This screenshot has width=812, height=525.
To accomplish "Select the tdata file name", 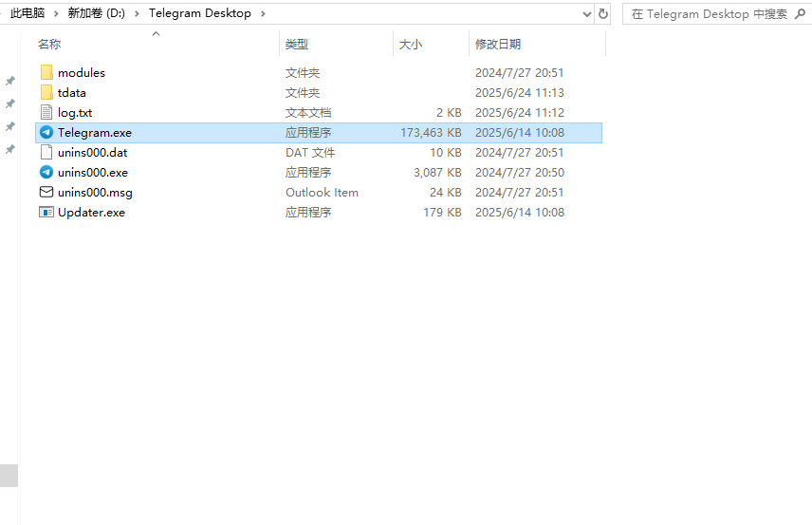I will tap(71, 93).
